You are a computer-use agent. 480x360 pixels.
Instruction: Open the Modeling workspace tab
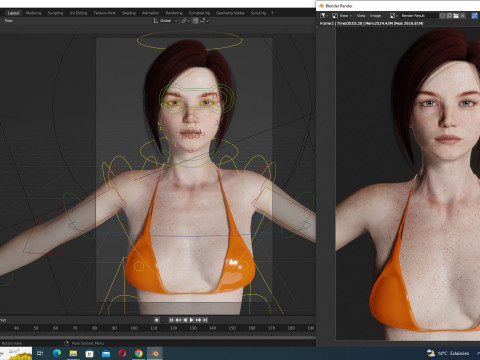(34, 13)
